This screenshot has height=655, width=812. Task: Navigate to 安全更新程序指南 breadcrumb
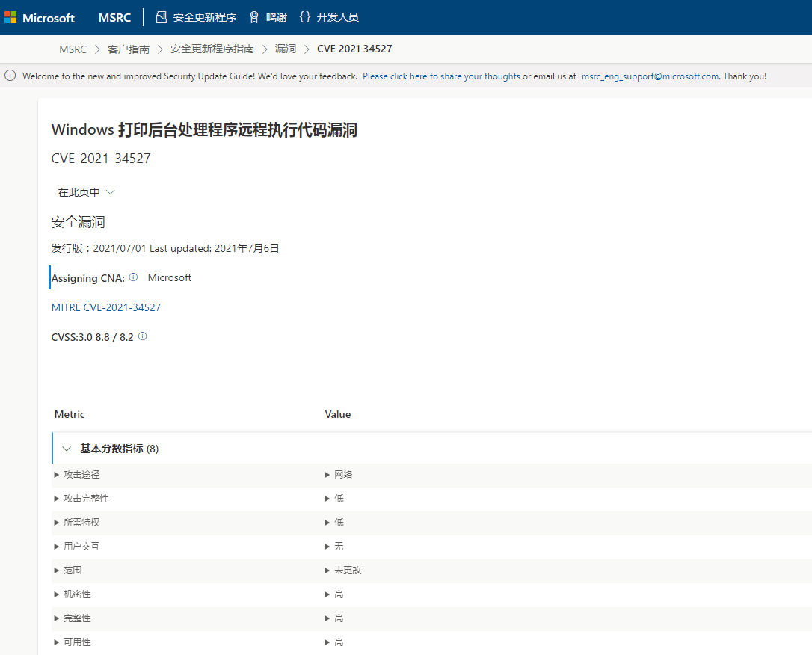[x=212, y=49]
